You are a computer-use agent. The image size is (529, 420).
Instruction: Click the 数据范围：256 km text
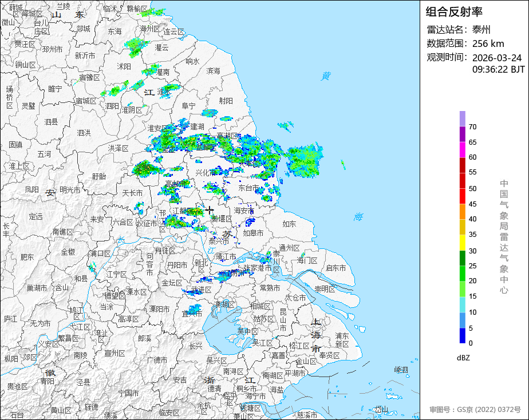coord(465,43)
